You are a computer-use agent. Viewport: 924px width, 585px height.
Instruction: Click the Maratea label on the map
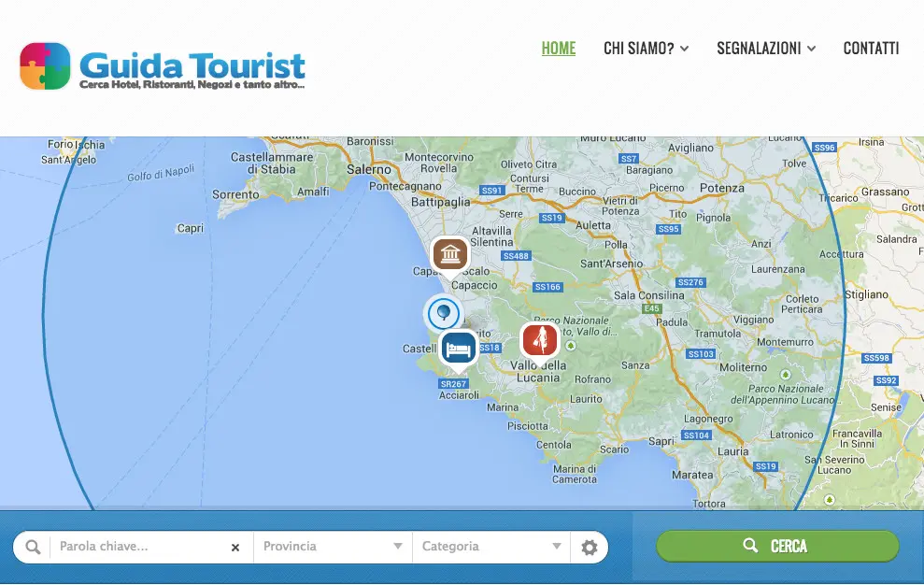(x=692, y=475)
